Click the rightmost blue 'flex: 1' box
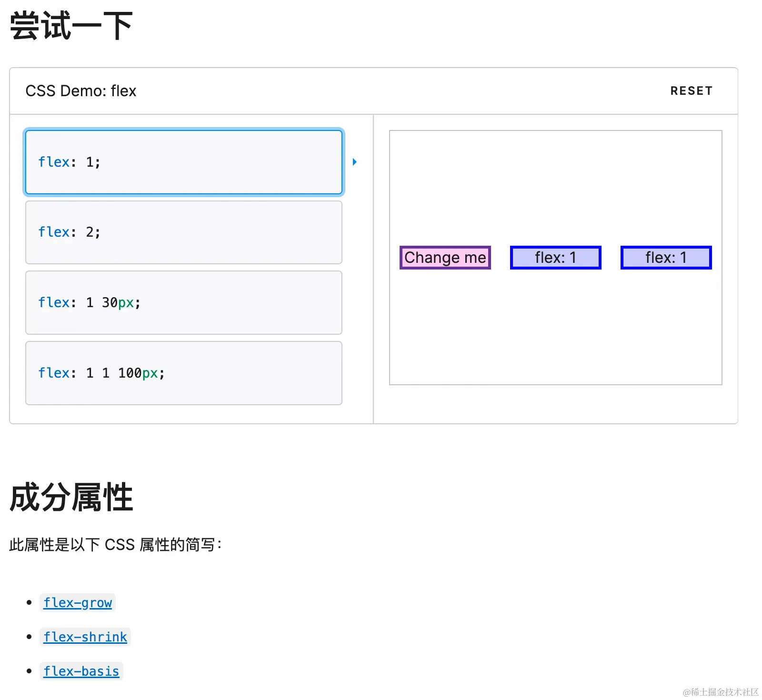The height and width of the screenshot is (700, 762). click(666, 258)
